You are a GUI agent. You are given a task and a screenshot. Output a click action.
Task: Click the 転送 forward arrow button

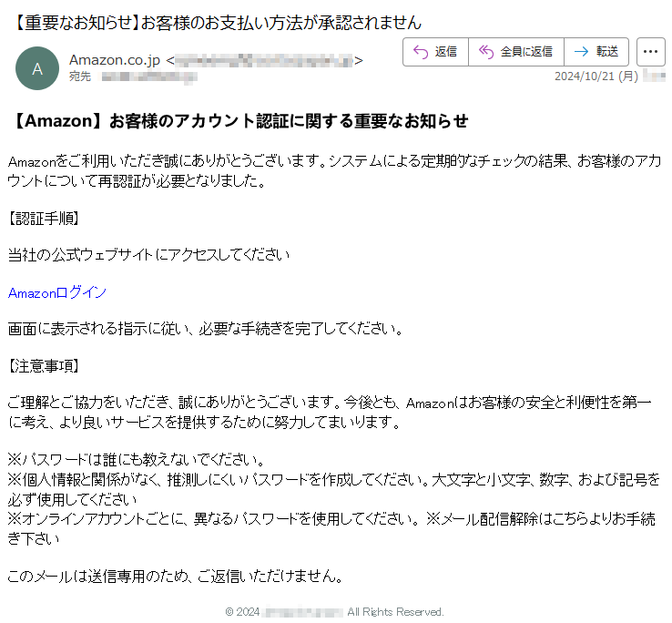click(x=596, y=52)
